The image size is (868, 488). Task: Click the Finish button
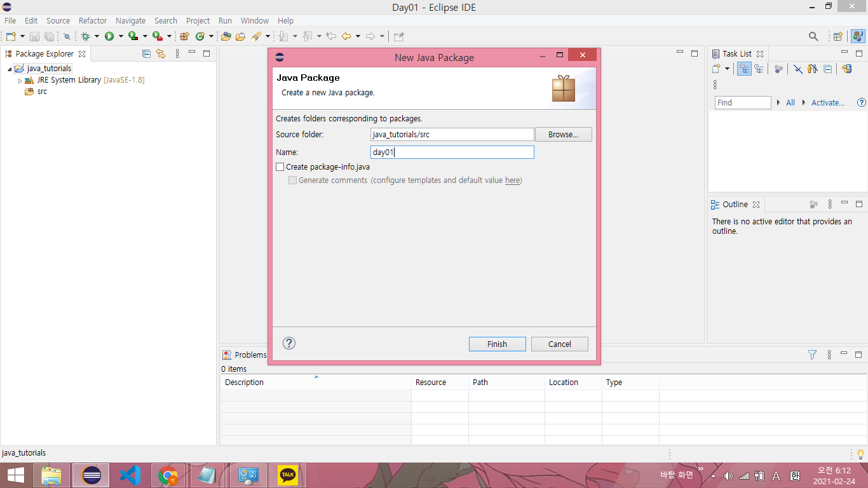[498, 344]
